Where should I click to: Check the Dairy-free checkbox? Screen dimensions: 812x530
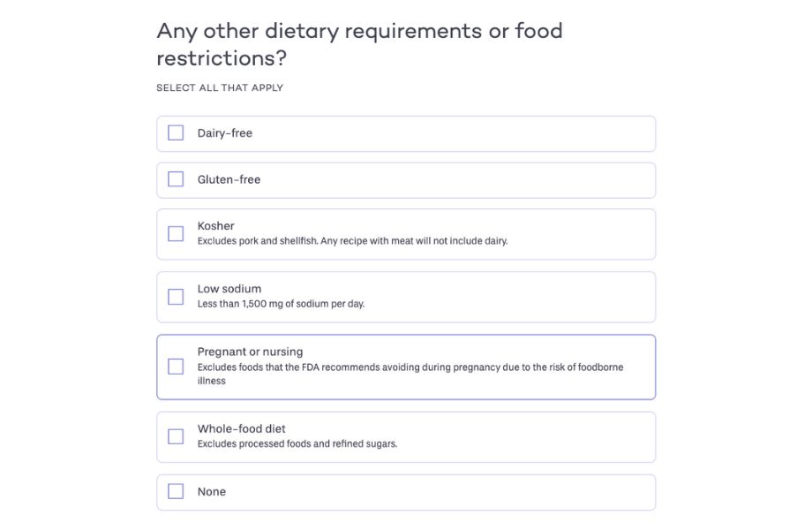(x=176, y=132)
